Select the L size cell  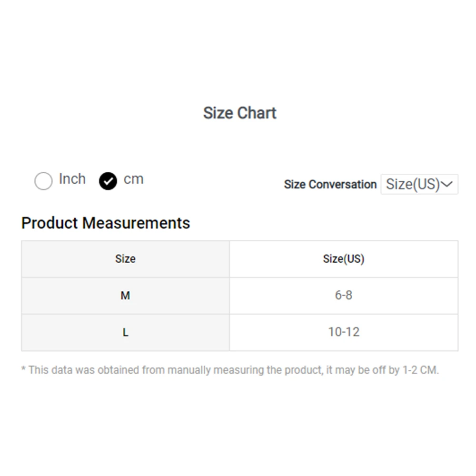[x=125, y=332]
